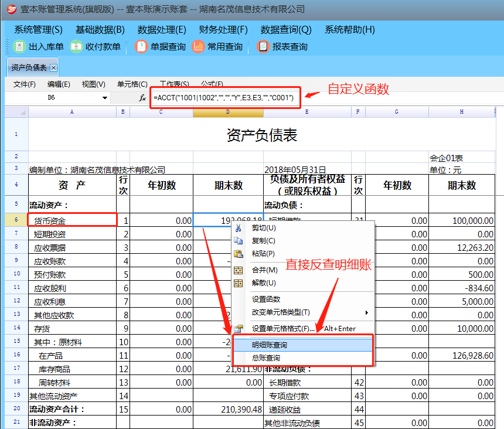
Task: Open the sheet 视图(V) menu
Action: pos(94,84)
